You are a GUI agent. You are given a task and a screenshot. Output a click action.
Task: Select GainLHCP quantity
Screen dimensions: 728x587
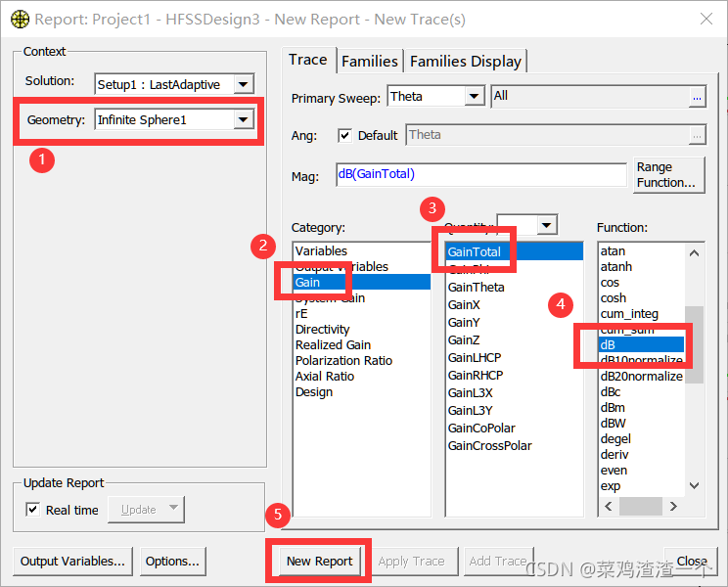pos(475,358)
